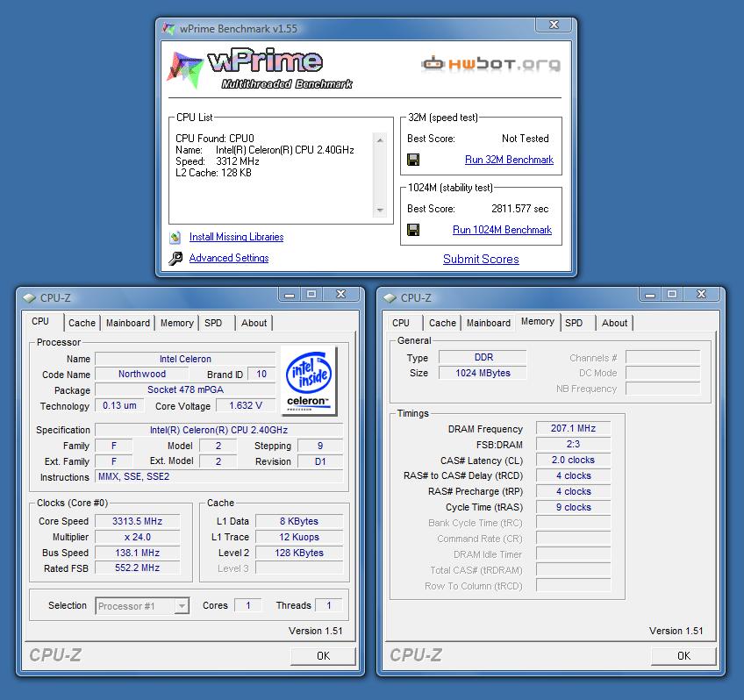Open the Submit Scores link
Viewport: 744px width, 700px height.
(481, 259)
